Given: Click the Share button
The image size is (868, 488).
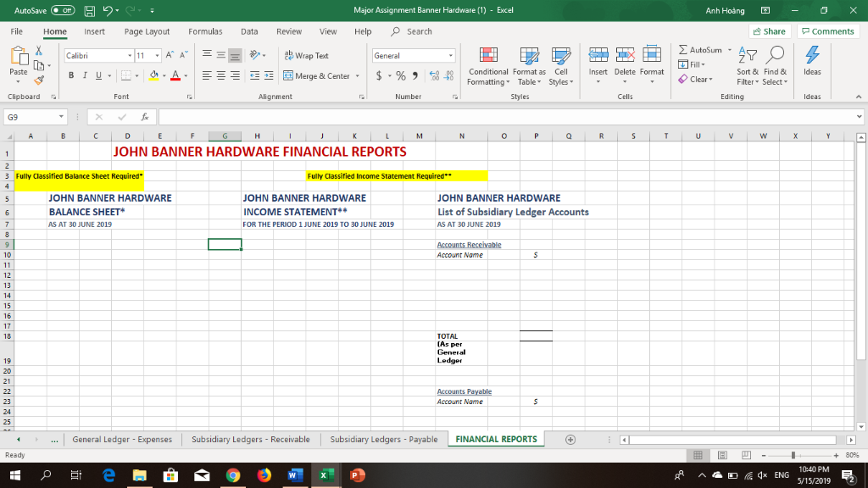Looking at the screenshot, I should pos(768,30).
